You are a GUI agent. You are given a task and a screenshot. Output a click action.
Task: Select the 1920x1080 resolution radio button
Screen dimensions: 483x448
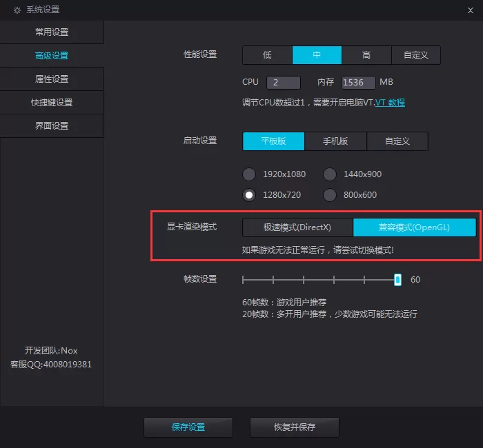(249, 174)
